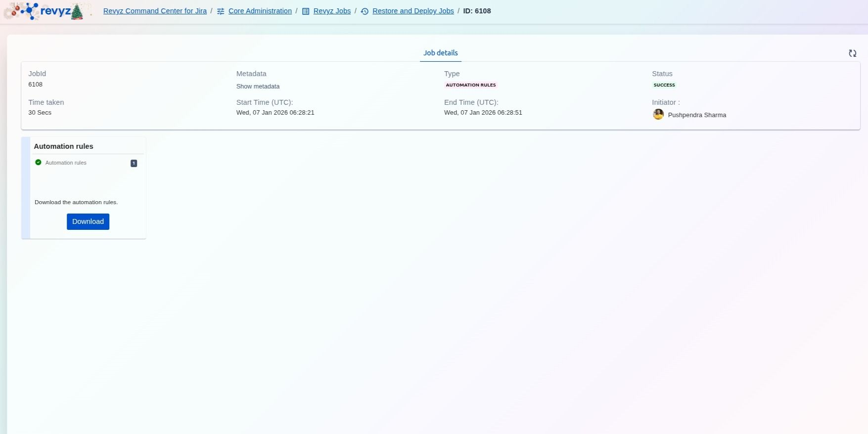The image size is (868, 434).
Task: Select the Automation rules item in the card
Action: click(x=66, y=163)
